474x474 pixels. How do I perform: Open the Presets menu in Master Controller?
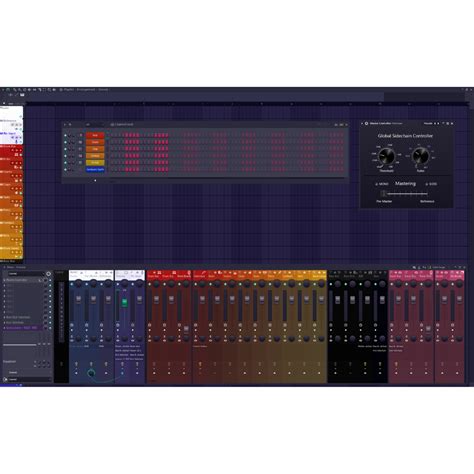click(x=428, y=123)
